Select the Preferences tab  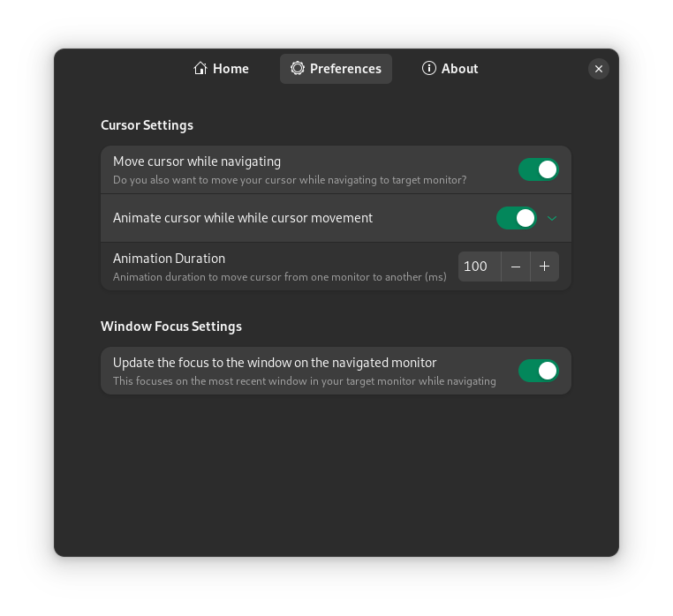336,69
